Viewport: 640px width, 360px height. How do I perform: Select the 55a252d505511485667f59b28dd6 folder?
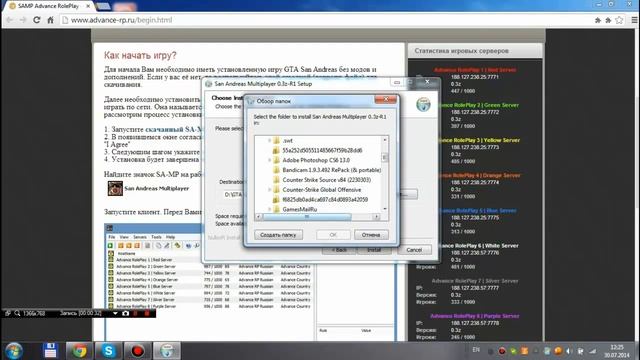pyautogui.click(x=322, y=150)
